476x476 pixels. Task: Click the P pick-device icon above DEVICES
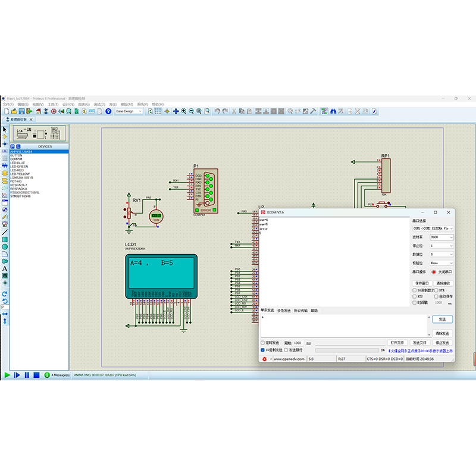point(12,146)
